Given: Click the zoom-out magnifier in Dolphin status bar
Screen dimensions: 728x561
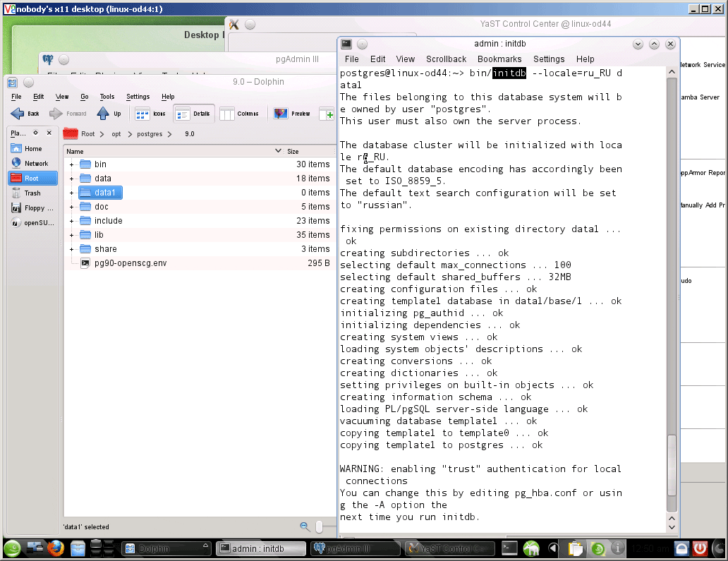Looking at the screenshot, I should (305, 526).
